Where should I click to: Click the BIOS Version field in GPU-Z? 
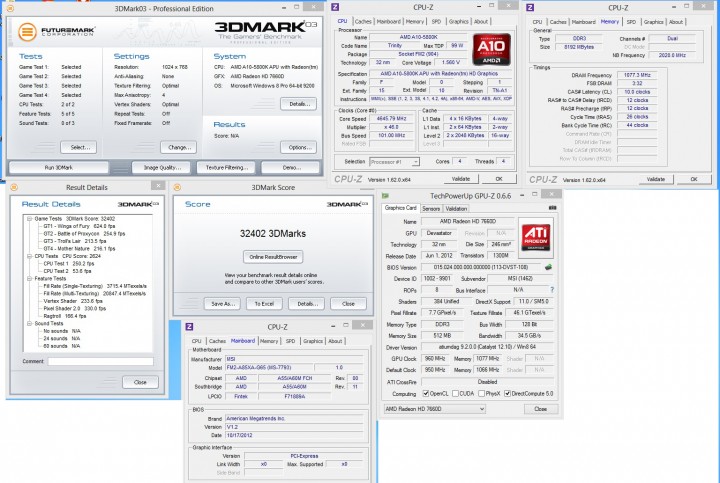tap(481, 267)
